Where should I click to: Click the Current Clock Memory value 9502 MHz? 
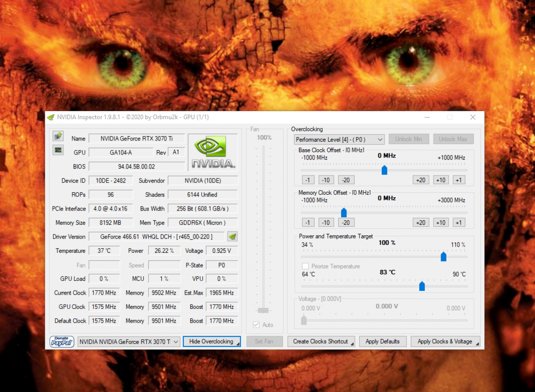[164, 293]
